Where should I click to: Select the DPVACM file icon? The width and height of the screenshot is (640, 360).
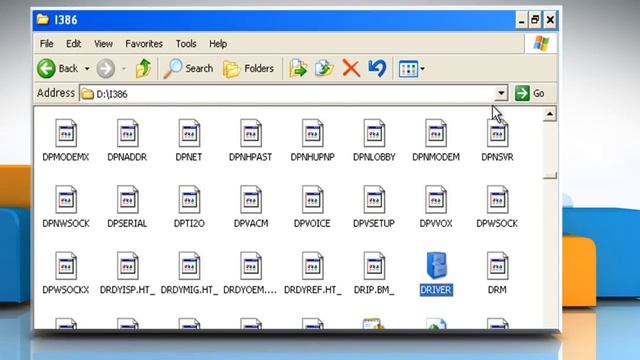point(251,200)
